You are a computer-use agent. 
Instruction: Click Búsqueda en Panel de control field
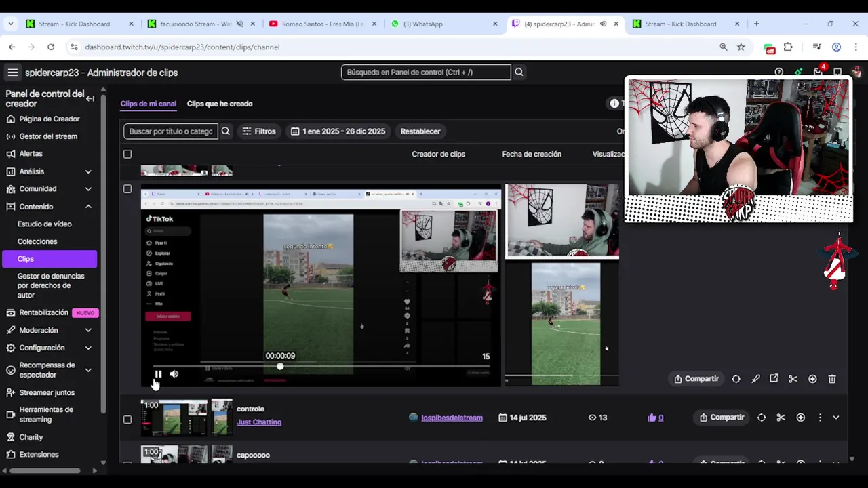tap(426, 72)
